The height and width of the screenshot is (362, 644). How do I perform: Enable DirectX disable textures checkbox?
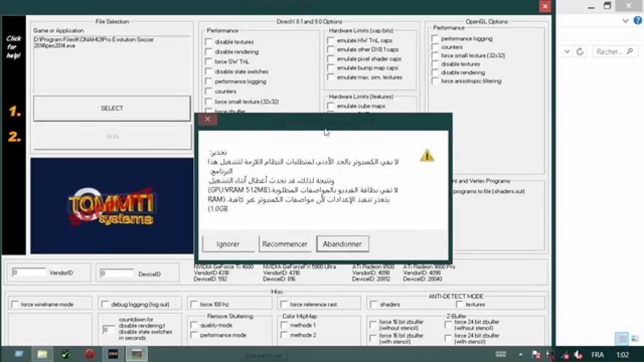click(209, 42)
